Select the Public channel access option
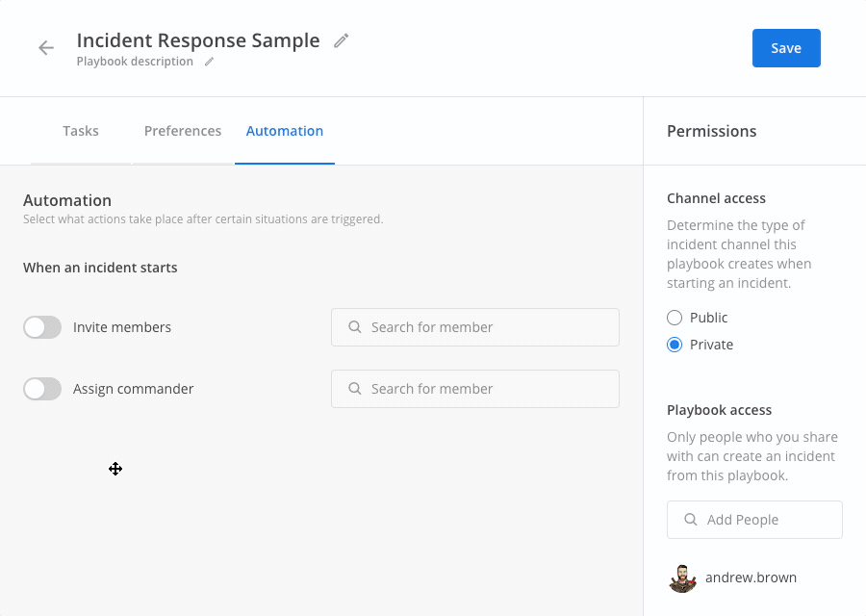Image resolution: width=866 pixels, height=616 pixels. coord(675,318)
